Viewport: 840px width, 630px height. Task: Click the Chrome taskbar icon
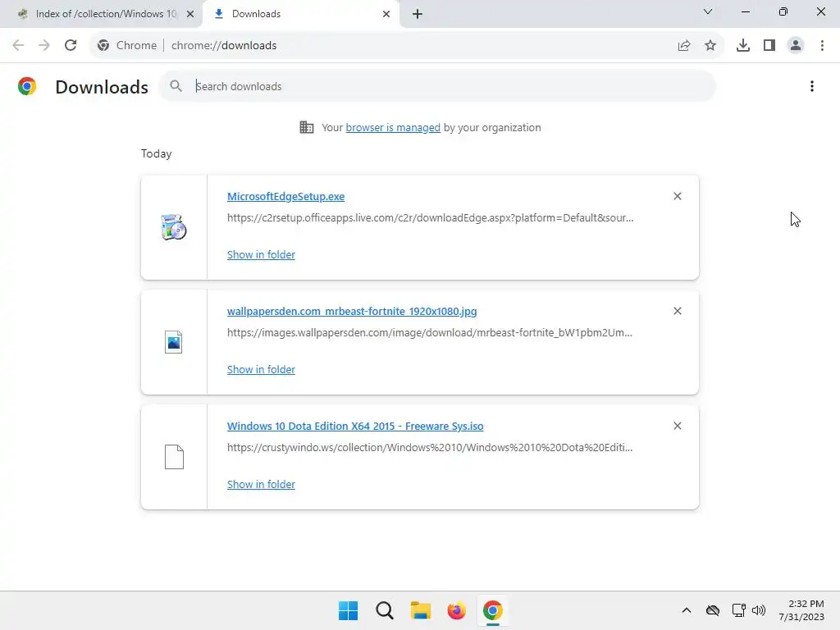tap(493, 610)
